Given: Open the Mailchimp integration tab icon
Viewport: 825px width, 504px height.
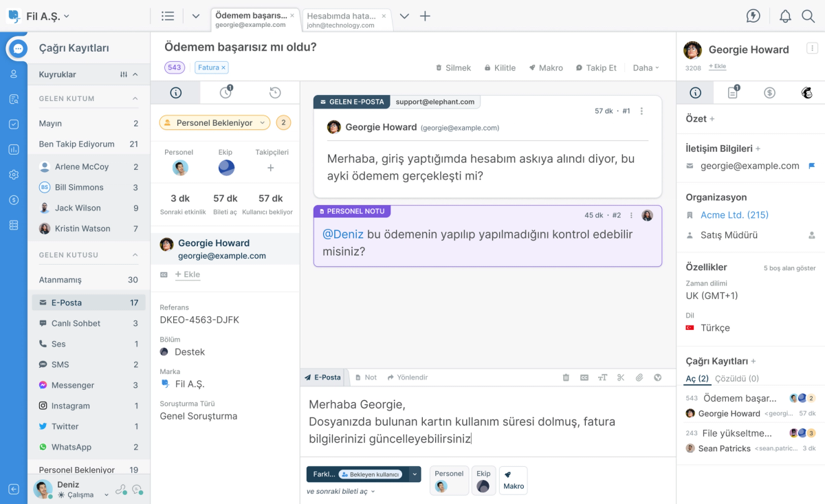Looking at the screenshot, I should [806, 93].
